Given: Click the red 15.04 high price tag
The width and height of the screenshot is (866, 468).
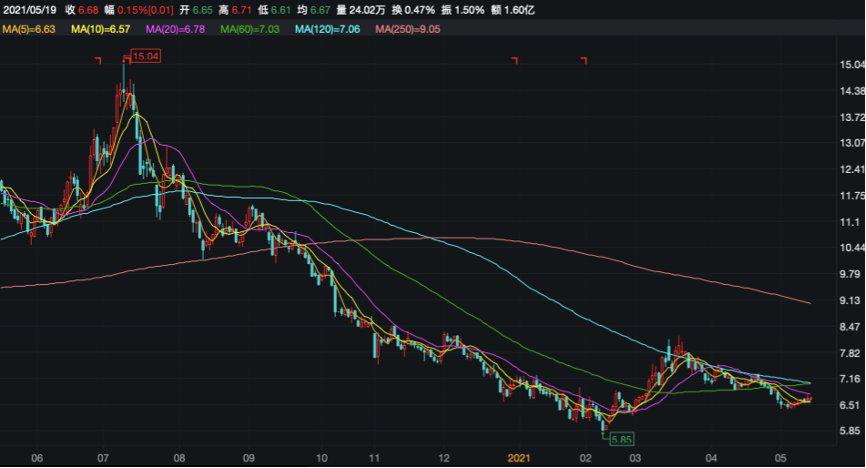Looking at the screenshot, I should pos(146,56).
